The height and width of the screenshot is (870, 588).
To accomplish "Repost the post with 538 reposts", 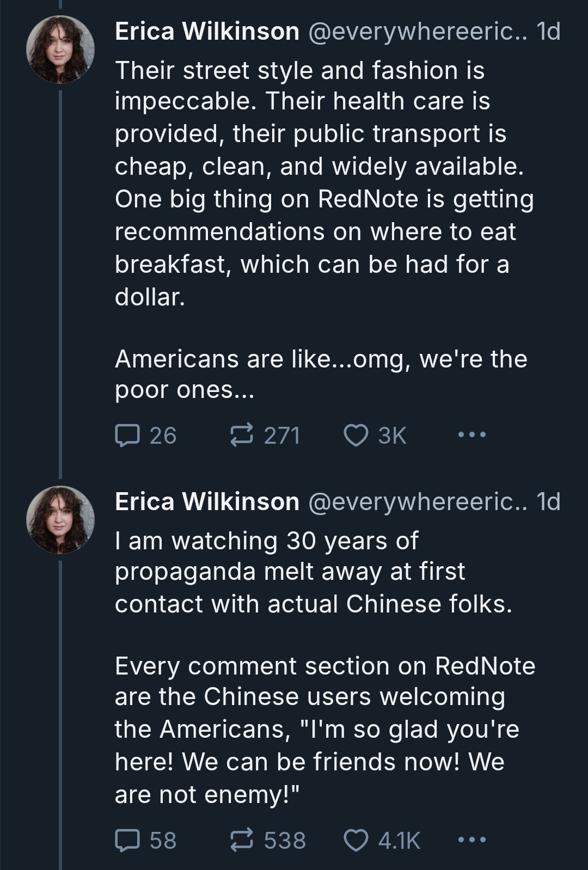I will 241,840.
